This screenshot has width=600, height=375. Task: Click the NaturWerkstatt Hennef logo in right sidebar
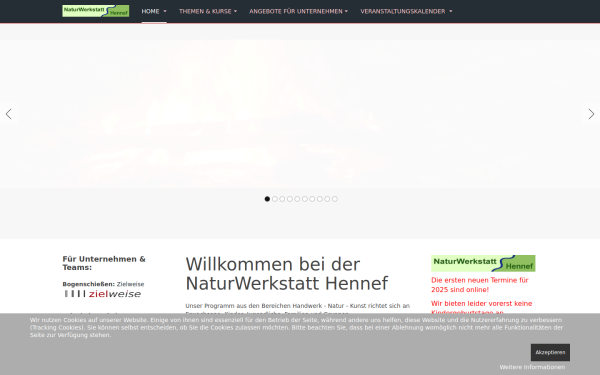[483, 263]
